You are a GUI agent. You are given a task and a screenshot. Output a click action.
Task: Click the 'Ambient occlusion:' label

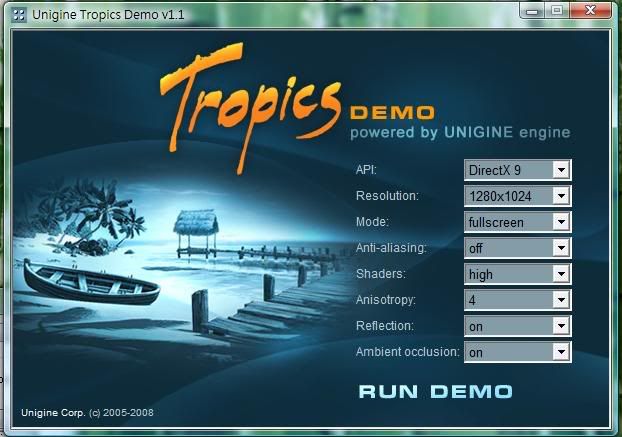point(407,352)
